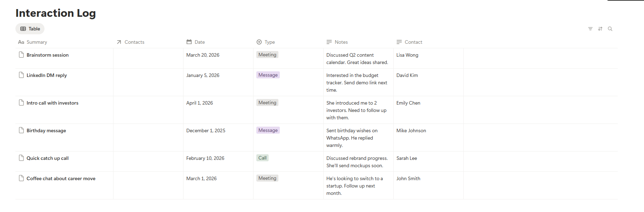Open the Intro call with investors entry
Image resolution: width=644 pixels, height=212 pixels.
(53, 103)
